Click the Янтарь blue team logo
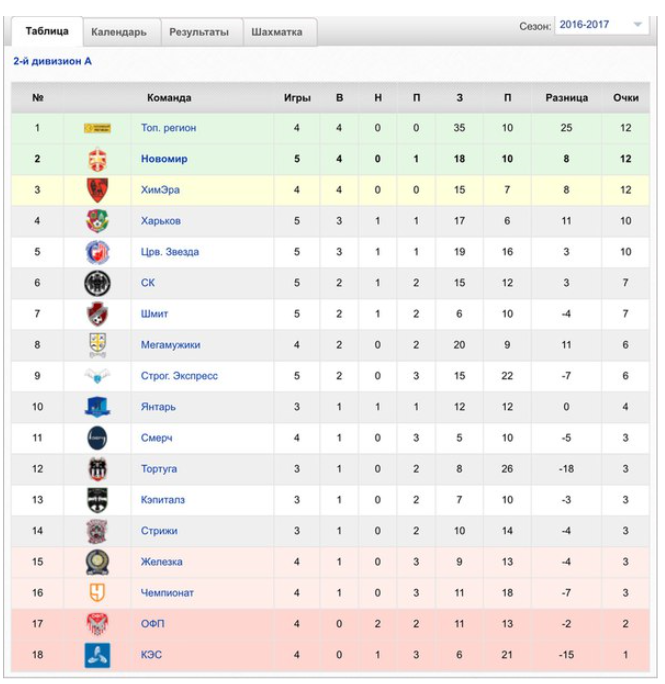This screenshot has height=684, width=665. (97, 407)
